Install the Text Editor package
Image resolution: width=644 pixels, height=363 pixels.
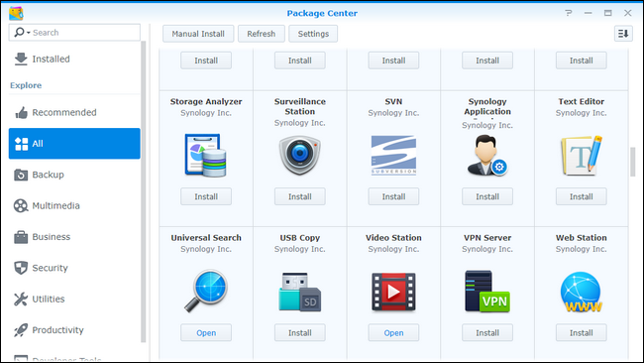(x=582, y=196)
